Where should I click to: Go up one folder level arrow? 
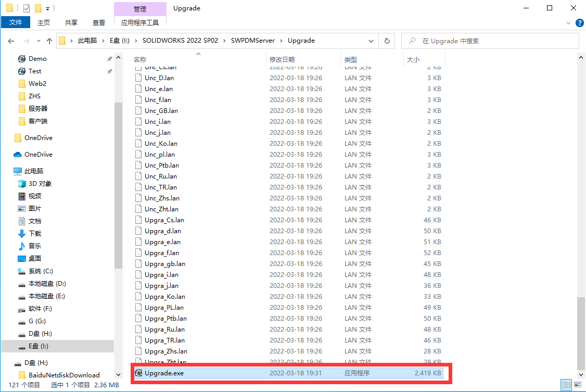point(49,41)
